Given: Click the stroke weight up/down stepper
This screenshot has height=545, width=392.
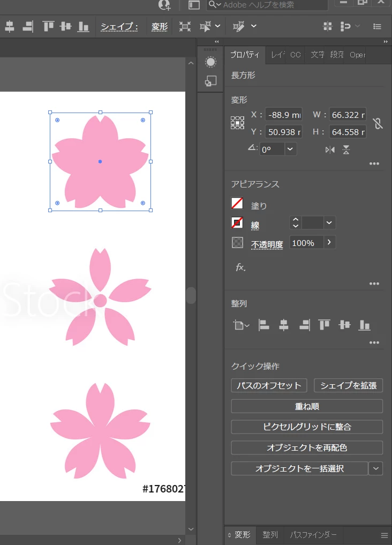Looking at the screenshot, I should (x=296, y=222).
